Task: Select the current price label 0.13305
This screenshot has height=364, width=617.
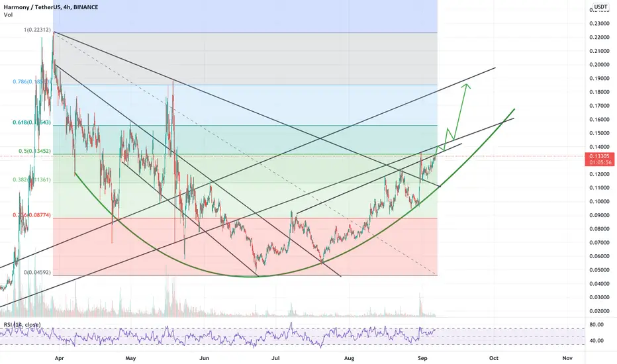Action: click(x=600, y=156)
